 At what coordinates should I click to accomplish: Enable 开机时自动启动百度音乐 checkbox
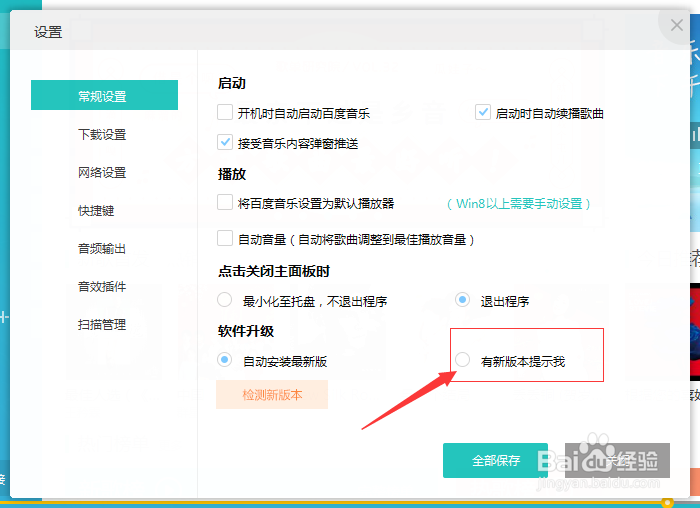tap(225, 112)
